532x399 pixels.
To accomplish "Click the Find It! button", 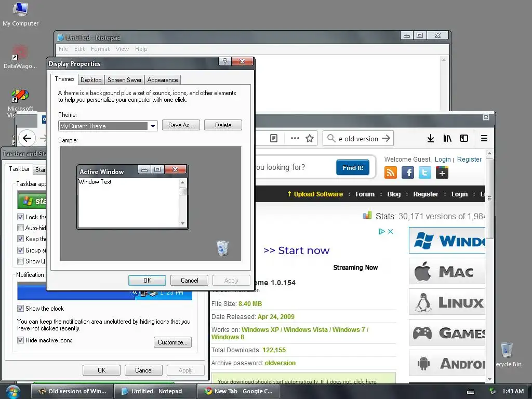I will point(353,168).
